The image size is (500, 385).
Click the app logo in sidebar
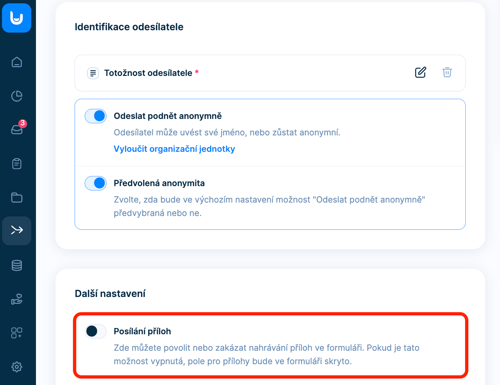coord(17,18)
